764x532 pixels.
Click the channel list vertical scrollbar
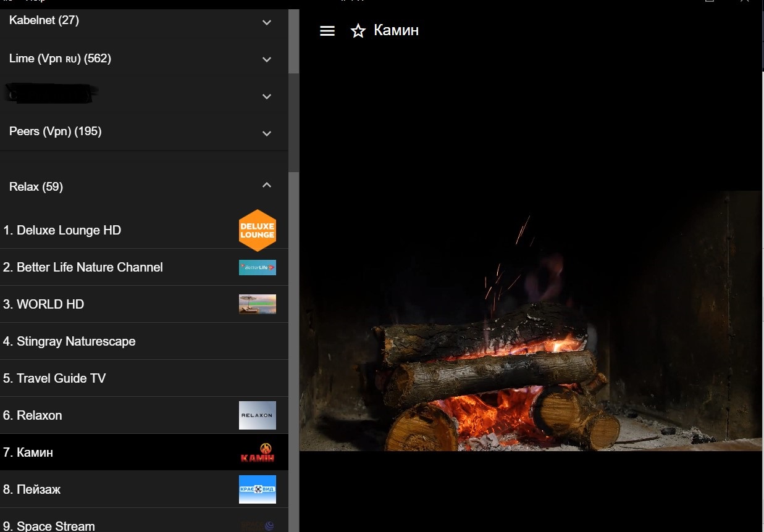pyautogui.click(x=294, y=270)
